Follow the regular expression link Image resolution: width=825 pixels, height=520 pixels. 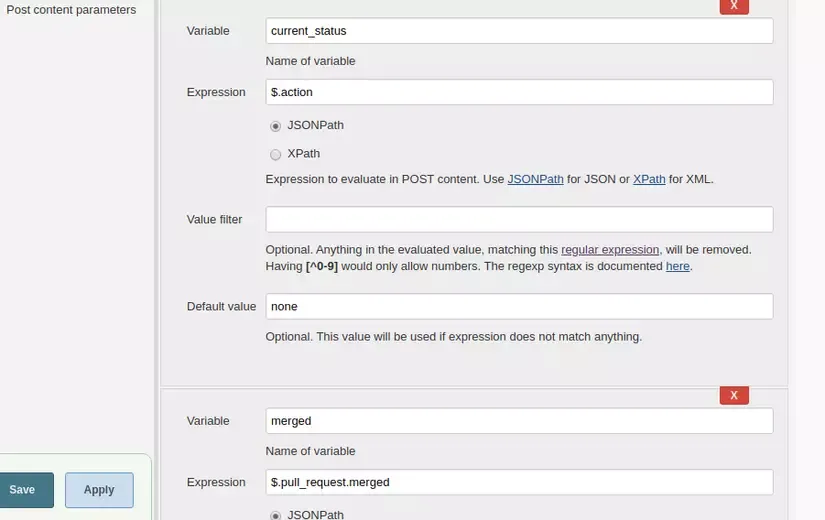[610, 249]
